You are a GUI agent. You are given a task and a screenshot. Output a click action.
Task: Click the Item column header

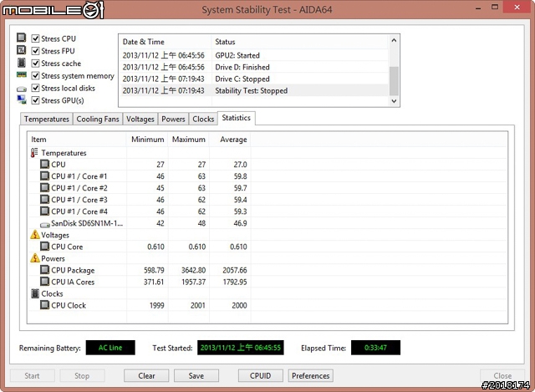tap(77, 140)
